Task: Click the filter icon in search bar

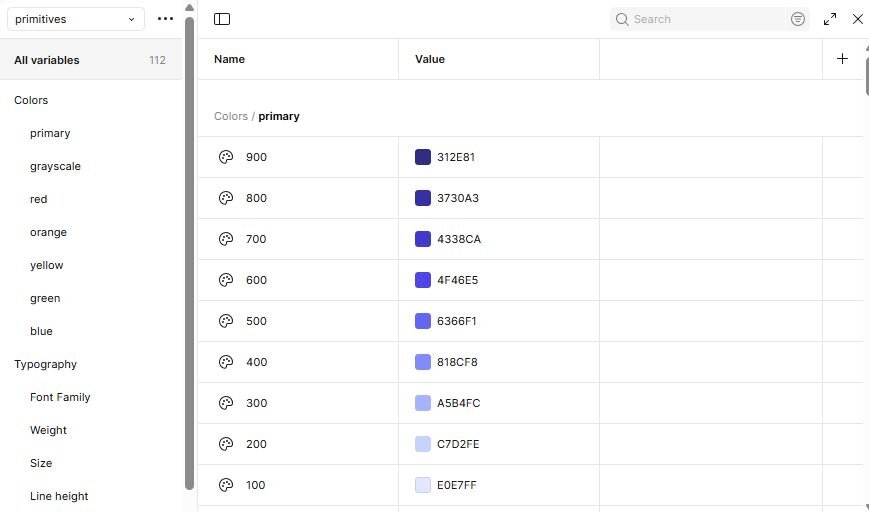Action: coord(797,19)
